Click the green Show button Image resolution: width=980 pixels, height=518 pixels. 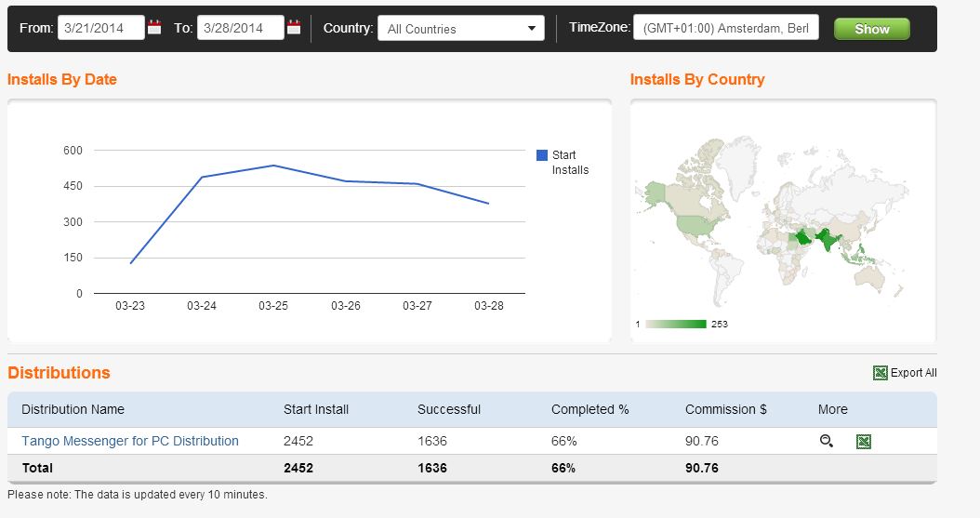[x=872, y=29]
